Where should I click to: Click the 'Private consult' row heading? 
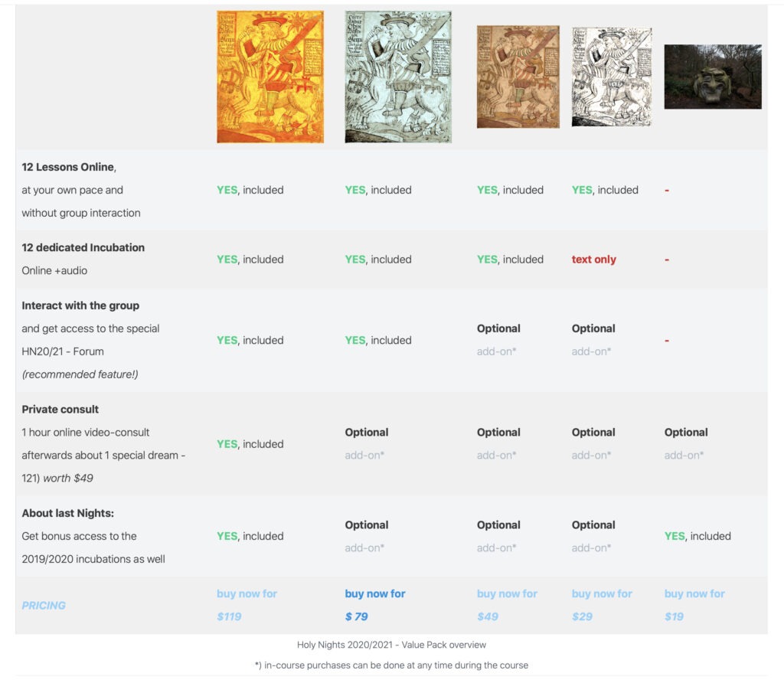(60, 410)
